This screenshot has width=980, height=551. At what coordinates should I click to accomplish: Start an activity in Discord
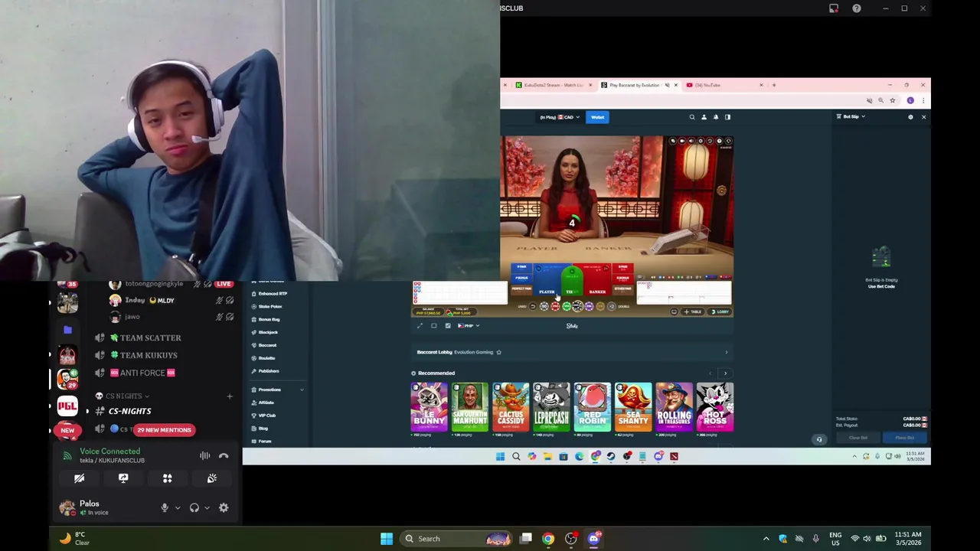pos(168,478)
